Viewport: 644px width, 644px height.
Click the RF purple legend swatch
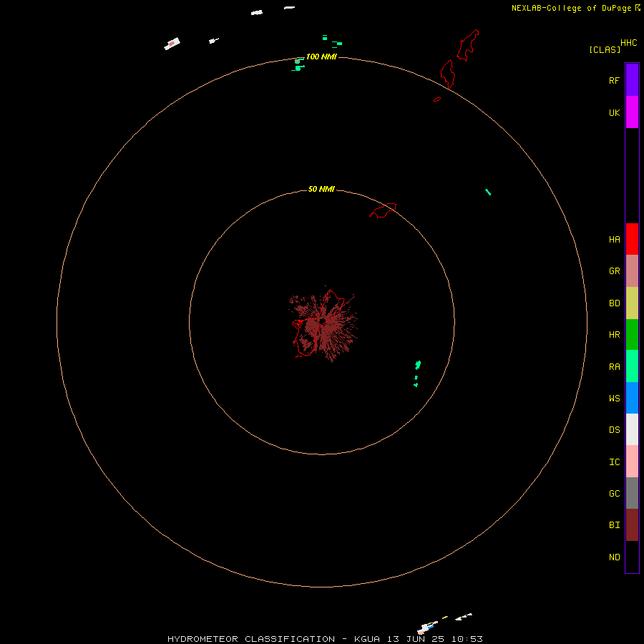(632, 80)
